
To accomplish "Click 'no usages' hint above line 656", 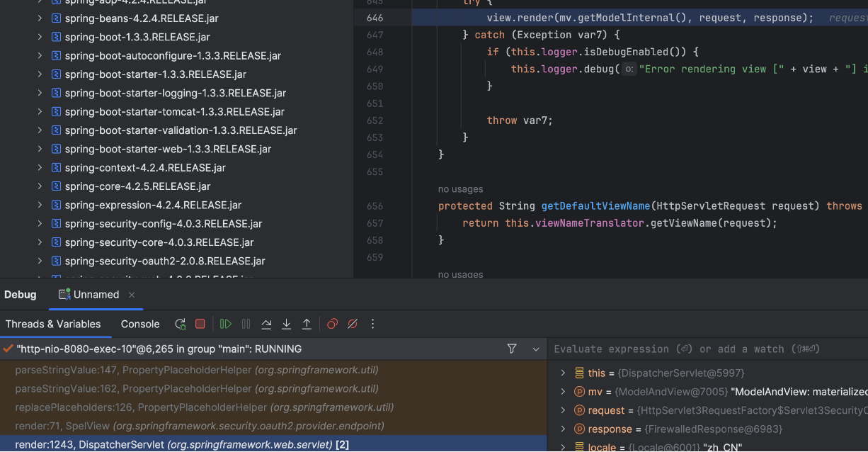I will pyautogui.click(x=460, y=189).
